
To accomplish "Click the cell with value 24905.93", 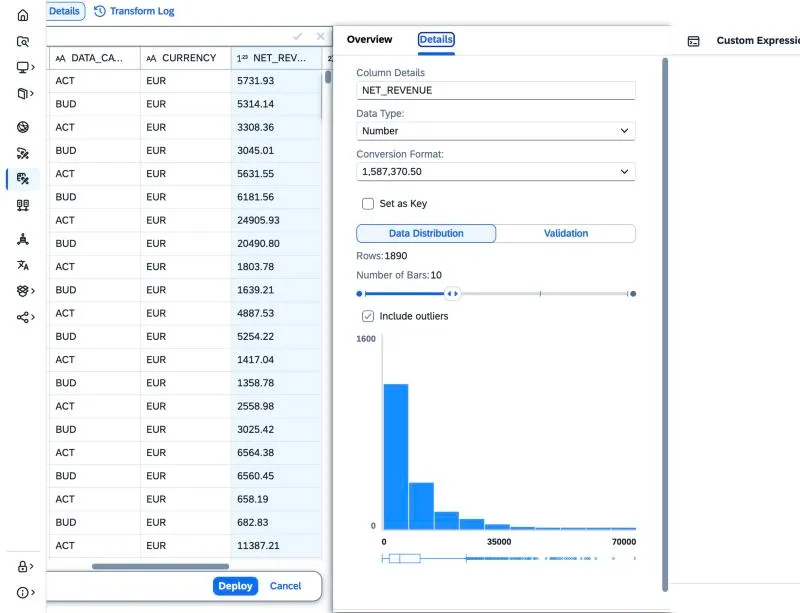I will click(276, 220).
